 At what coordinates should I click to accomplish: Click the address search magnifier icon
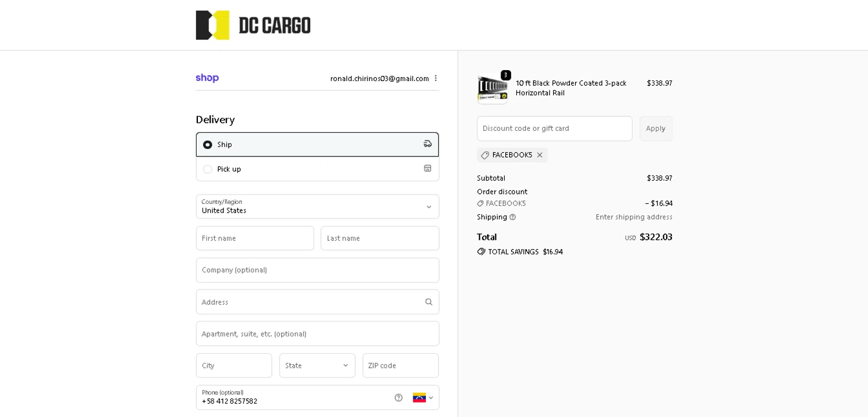click(429, 302)
